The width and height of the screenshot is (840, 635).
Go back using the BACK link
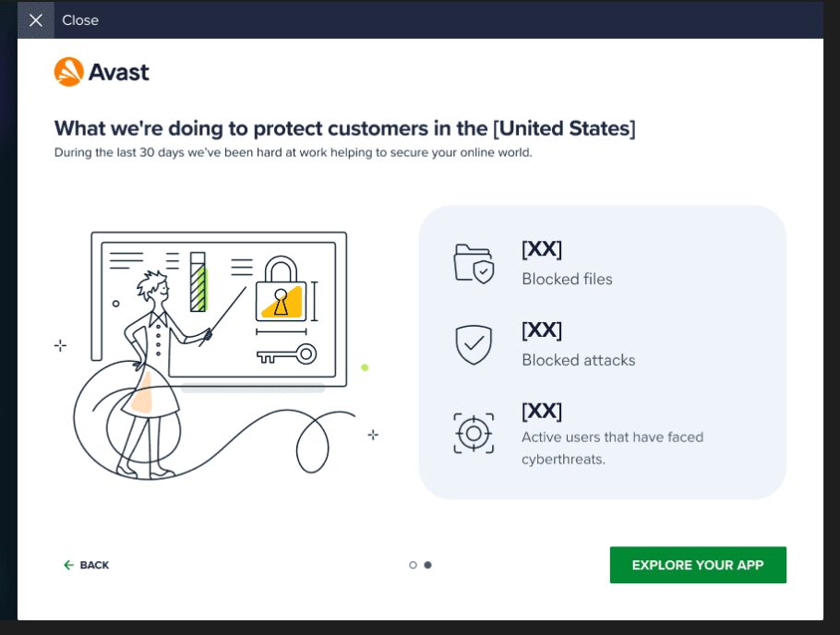(x=94, y=565)
